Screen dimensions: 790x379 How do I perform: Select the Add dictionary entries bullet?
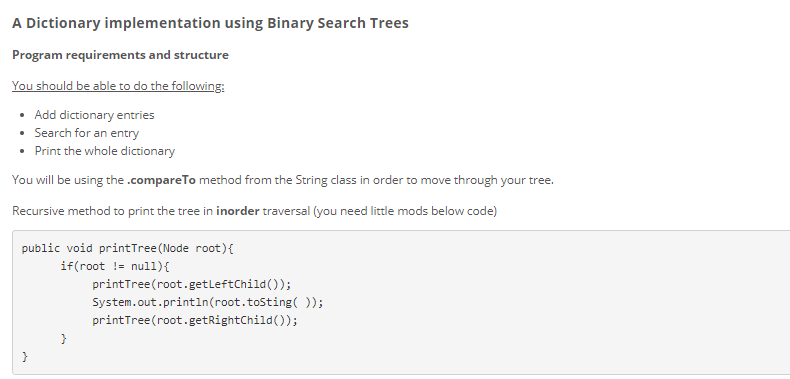tap(94, 115)
